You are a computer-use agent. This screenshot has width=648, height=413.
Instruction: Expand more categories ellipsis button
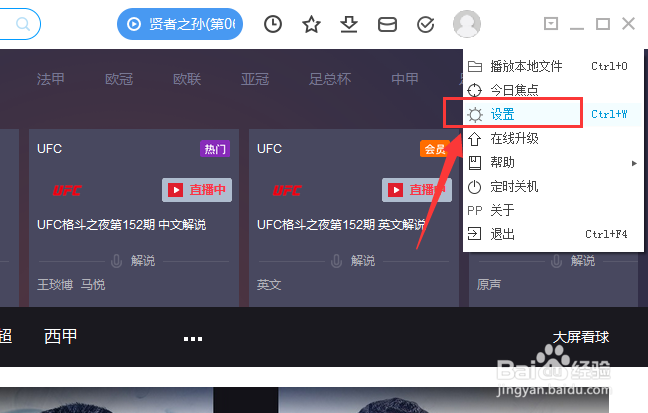click(193, 339)
